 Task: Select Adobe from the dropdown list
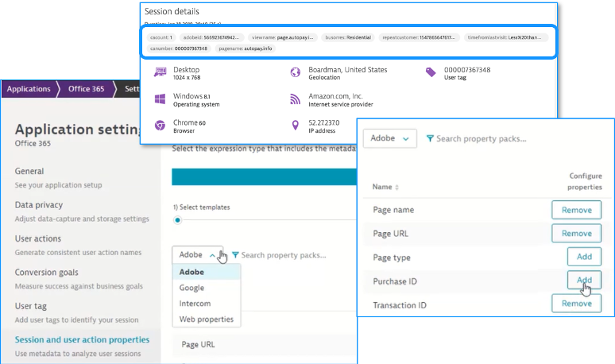(207, 272)
